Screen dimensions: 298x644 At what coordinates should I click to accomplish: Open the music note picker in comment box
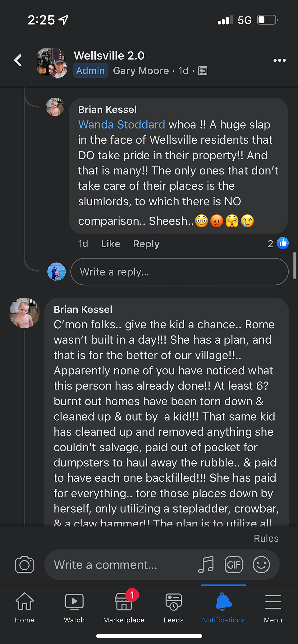(x=206, y=565)
